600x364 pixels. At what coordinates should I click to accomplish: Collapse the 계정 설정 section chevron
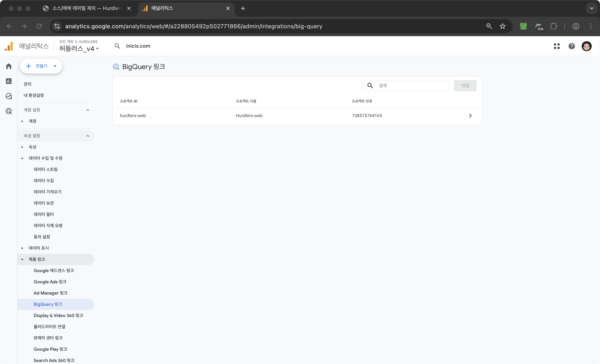point(88,110)
